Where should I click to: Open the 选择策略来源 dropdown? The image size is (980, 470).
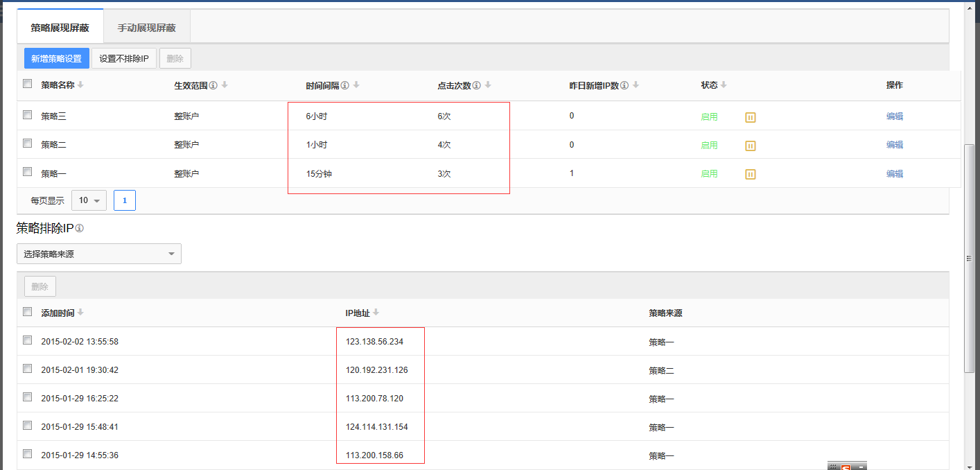click(x=99, y=254)
